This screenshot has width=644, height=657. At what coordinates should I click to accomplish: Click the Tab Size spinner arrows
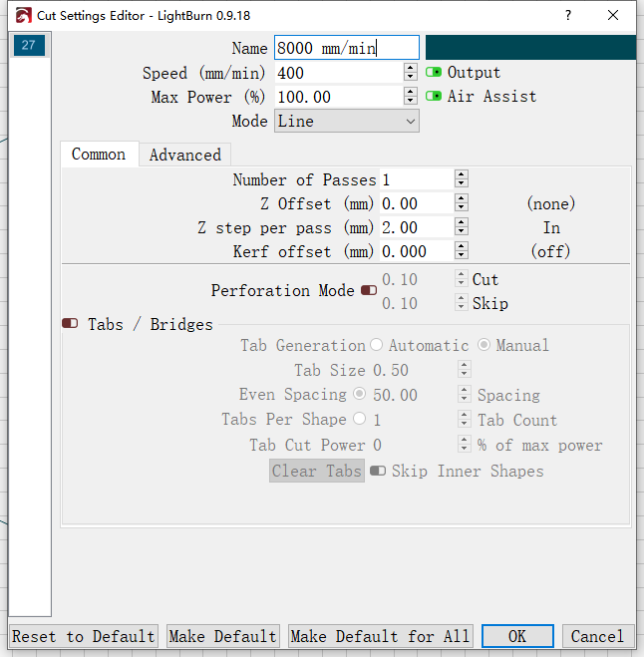[464, 369]
